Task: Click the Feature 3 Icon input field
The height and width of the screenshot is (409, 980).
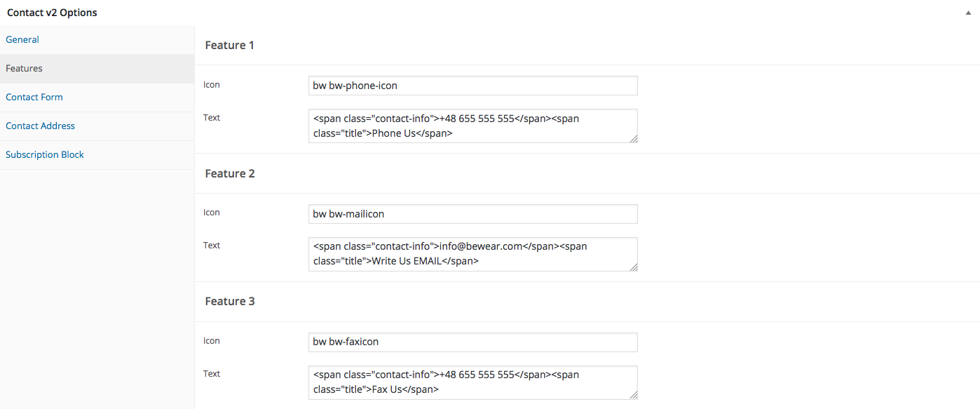Action: tap(473, 342)
